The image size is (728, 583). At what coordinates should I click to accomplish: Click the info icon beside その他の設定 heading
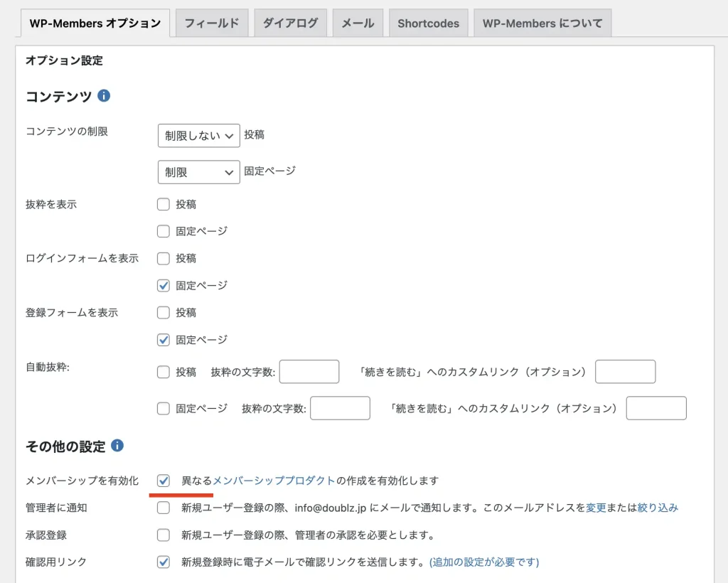tap(117, 446)
